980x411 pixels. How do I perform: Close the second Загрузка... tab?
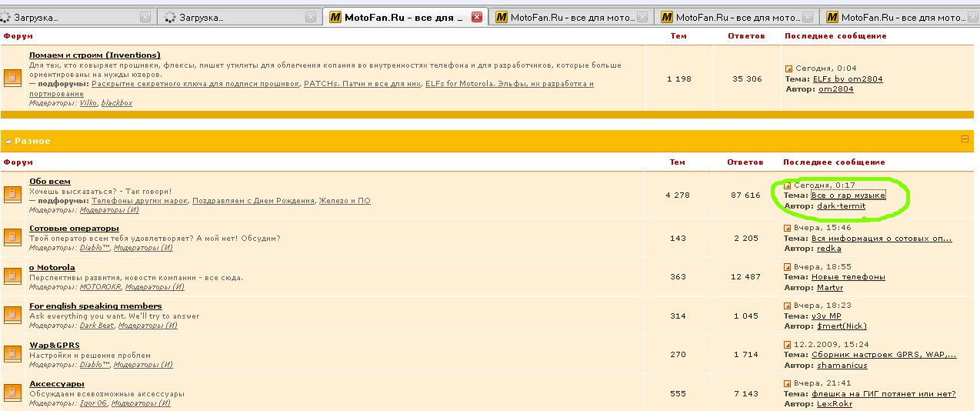tap(311, 17)
